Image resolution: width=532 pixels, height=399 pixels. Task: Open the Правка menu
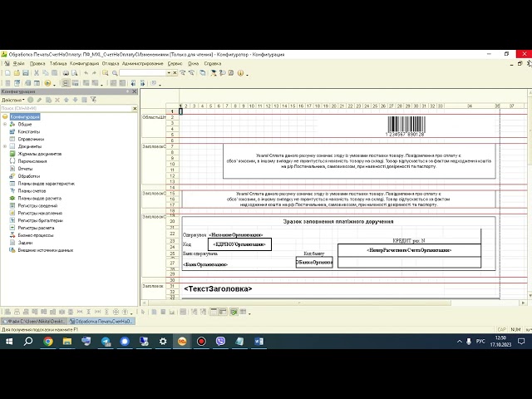(x=37, y=63)
